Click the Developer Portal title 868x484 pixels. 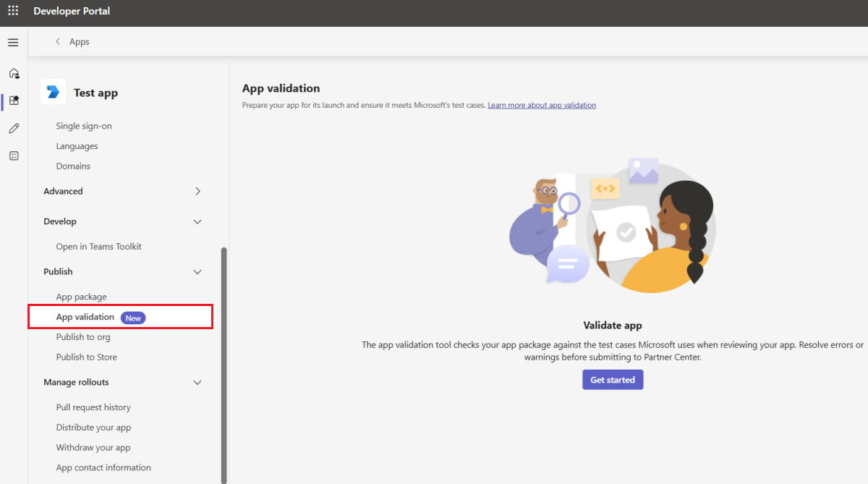(72, 12)
